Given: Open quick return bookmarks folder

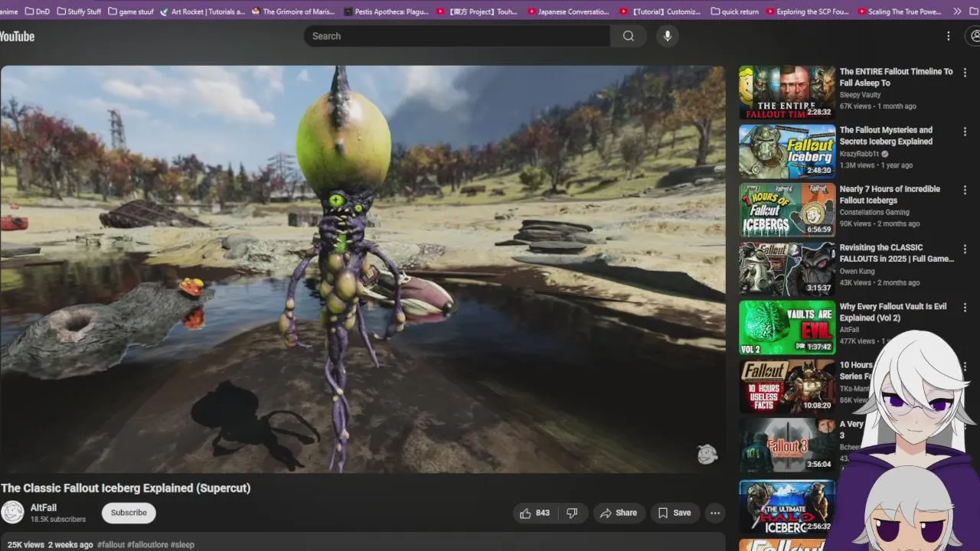Looking at the screenshot, I should click(x=735, y=11).
